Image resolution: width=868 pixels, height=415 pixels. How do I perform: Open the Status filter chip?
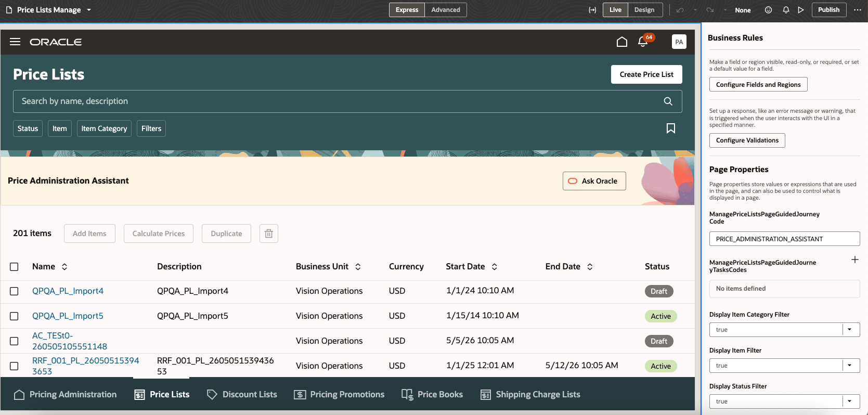(x=28, y=128)
